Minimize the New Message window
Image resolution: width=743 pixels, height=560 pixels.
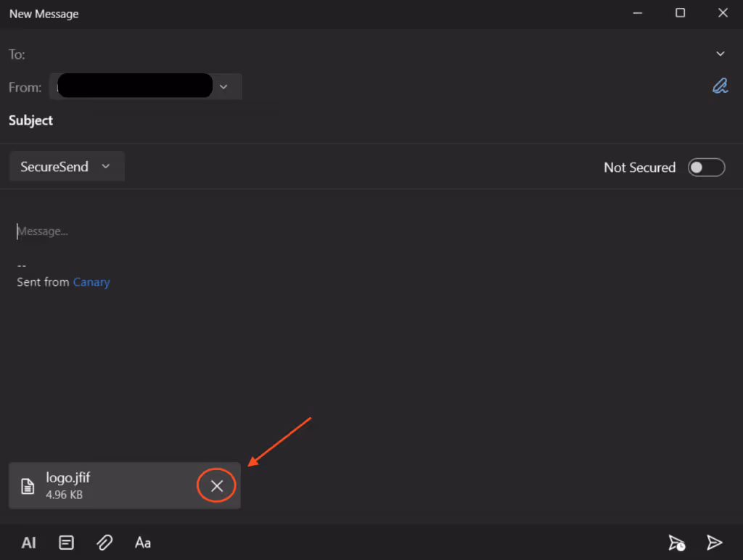click(x=638, y=13)
